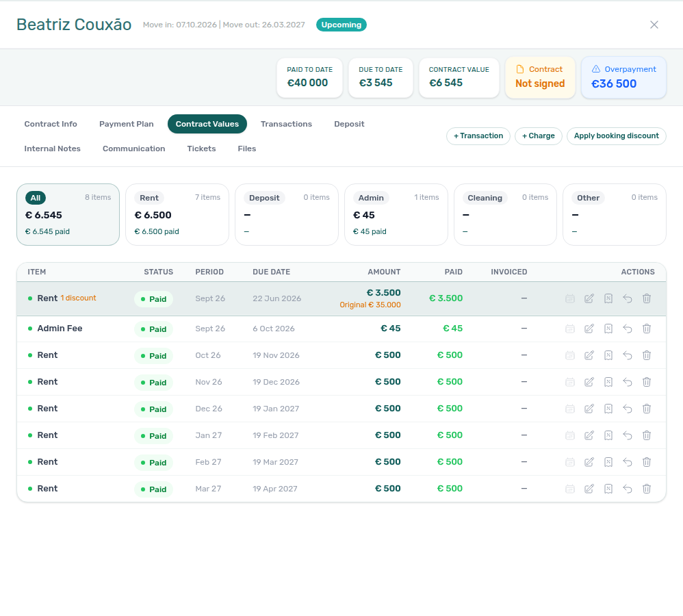
Task: Revert payment on Oct 26 Rent
Action: pyautogui.click(x=628, y=355)
